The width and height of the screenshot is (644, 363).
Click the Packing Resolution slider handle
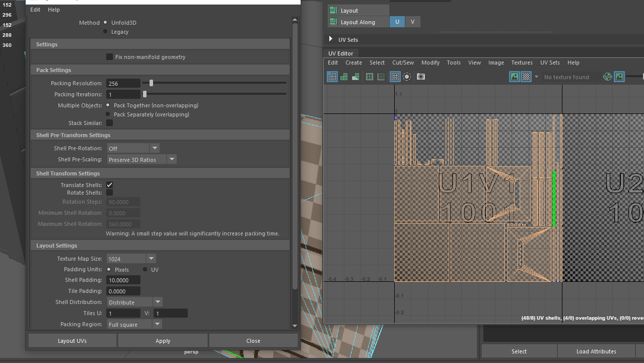151,83
